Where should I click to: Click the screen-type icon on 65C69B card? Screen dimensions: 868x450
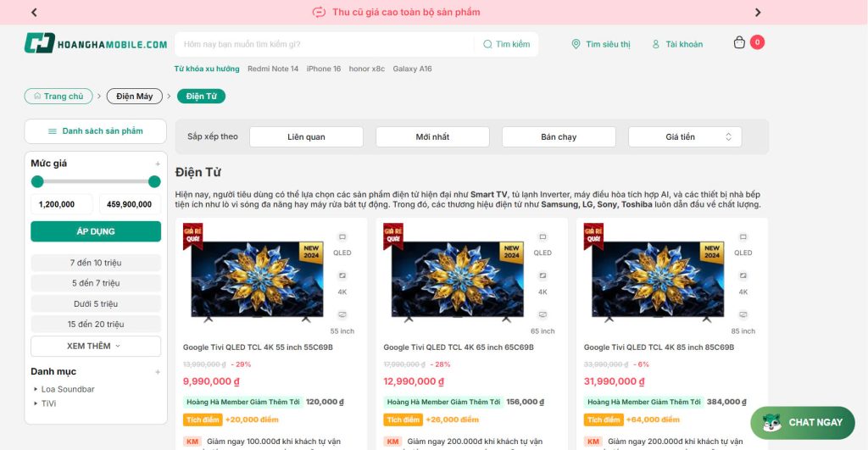[542, 237]
